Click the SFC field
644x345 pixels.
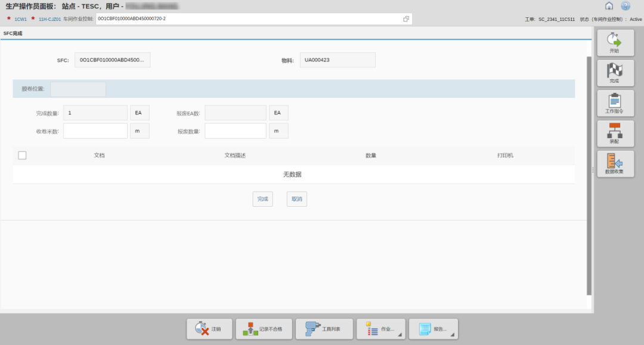coord(112,60)
